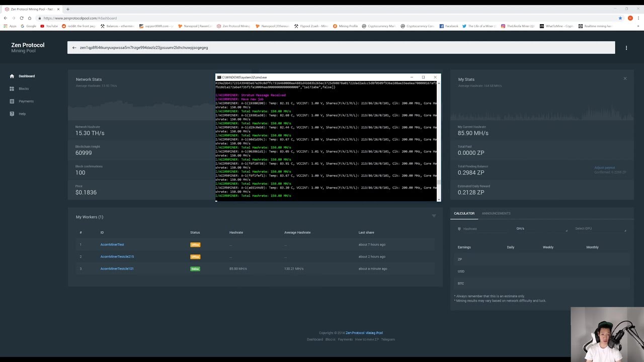Close the My Stats panel
Image resolution: width=644 pixels, height=362 pixels.
tap(625, 78)
